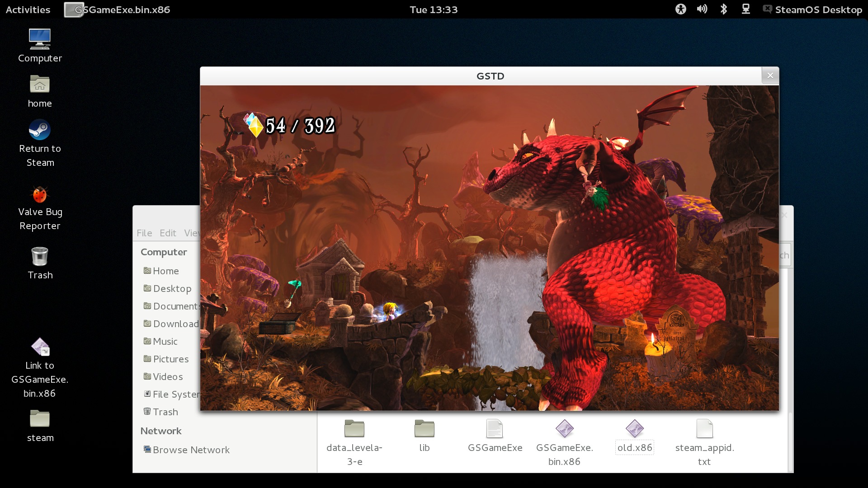Image resolution: width=868 pixels, height=488 pixels.
Task: Select the GSGameExe file
Action: point(495,436)
